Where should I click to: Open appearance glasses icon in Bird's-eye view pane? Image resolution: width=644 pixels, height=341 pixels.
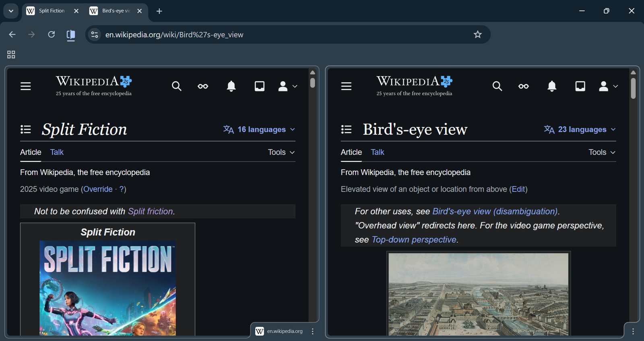524,86
